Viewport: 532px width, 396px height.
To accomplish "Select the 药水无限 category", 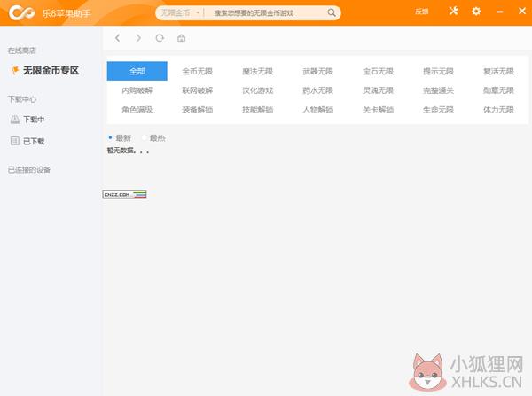I will point(318,90).
